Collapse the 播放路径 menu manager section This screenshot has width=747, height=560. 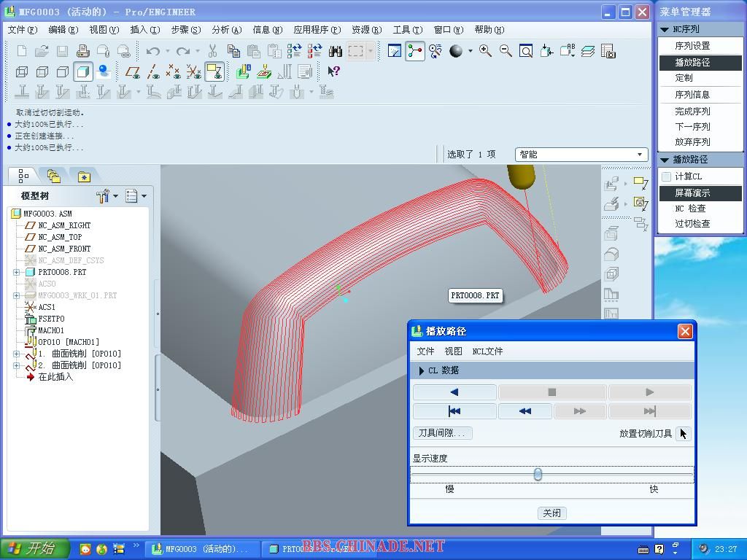coord(664,160)
